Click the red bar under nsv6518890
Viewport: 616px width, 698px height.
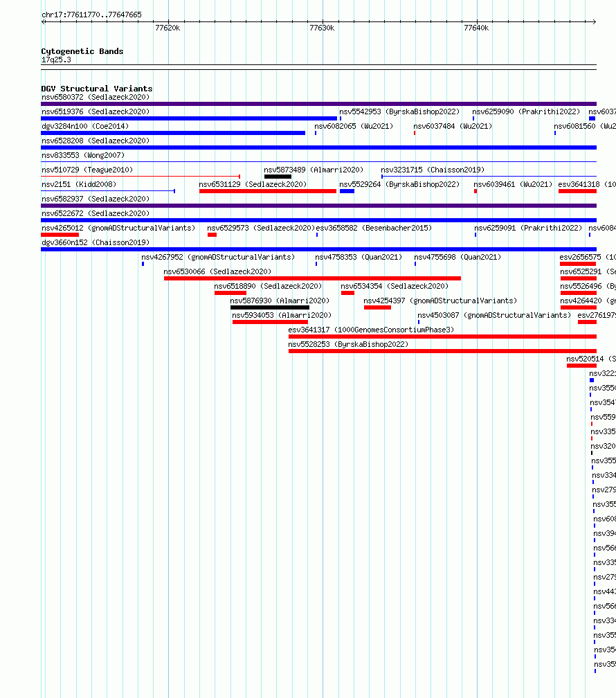(x=230, y=293)
